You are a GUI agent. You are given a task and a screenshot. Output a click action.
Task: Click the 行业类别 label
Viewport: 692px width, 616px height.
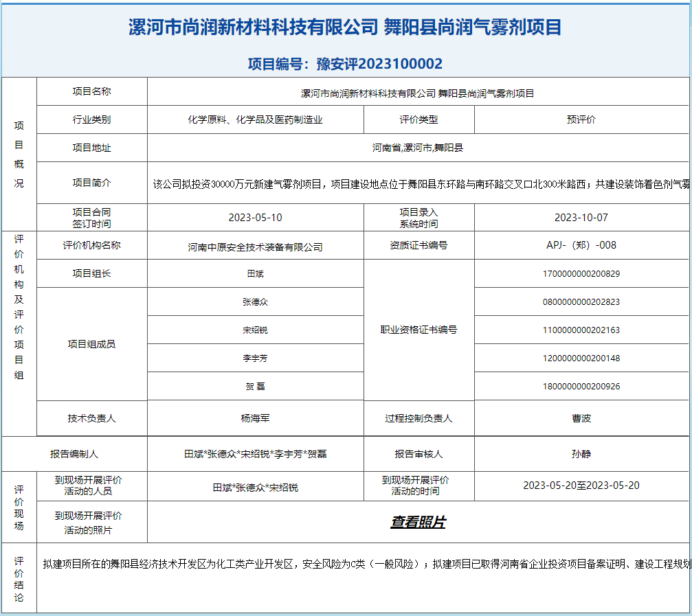92,119
